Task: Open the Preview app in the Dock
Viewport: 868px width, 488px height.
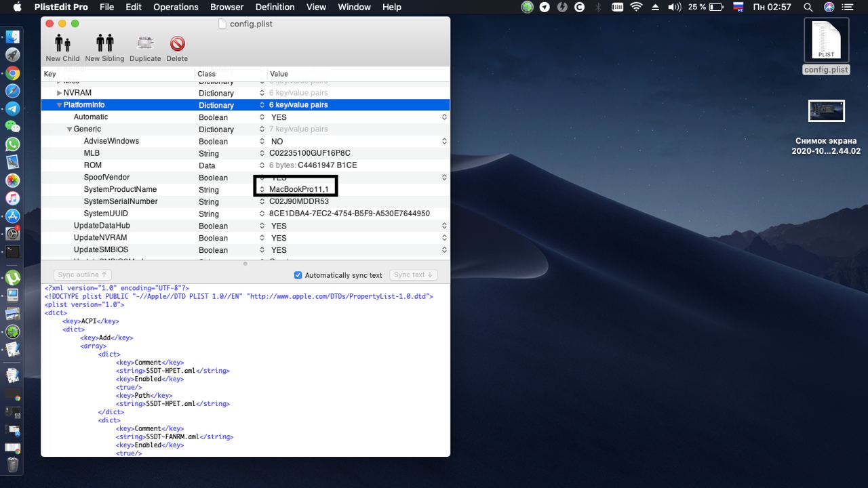Action: click(12, 162)
